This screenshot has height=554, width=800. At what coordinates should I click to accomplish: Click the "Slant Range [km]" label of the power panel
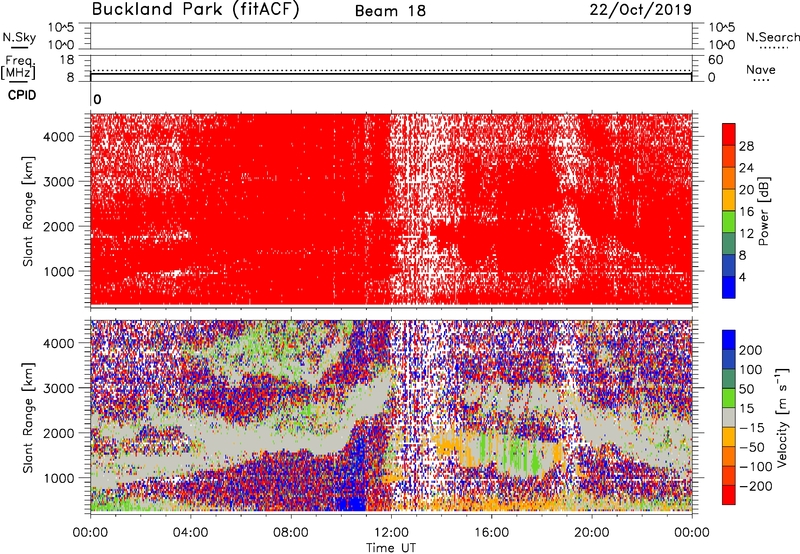click(x=28, y=211)
